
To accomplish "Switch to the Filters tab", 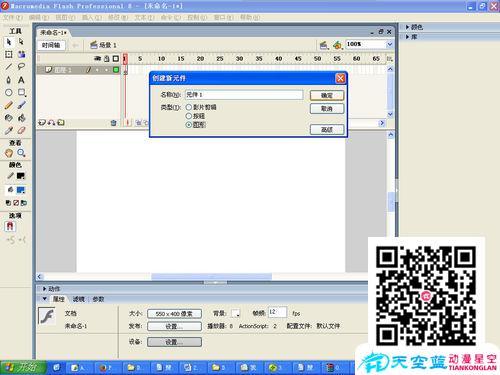I will pyautogui.click(x=79, y=299).
